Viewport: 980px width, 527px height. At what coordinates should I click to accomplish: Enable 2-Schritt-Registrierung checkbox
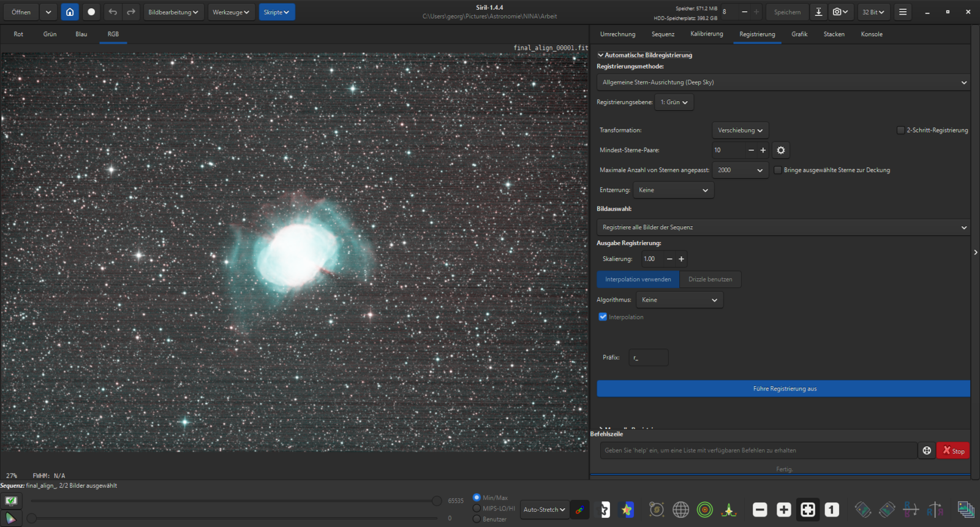900,131
